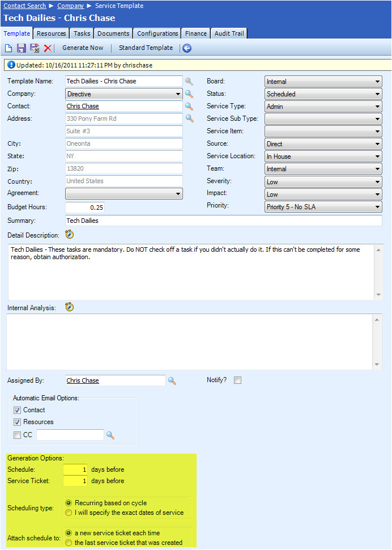Click the CC email lookup magnifier
The height and width of the screenshot is (550, 392).
pos(110,435)
